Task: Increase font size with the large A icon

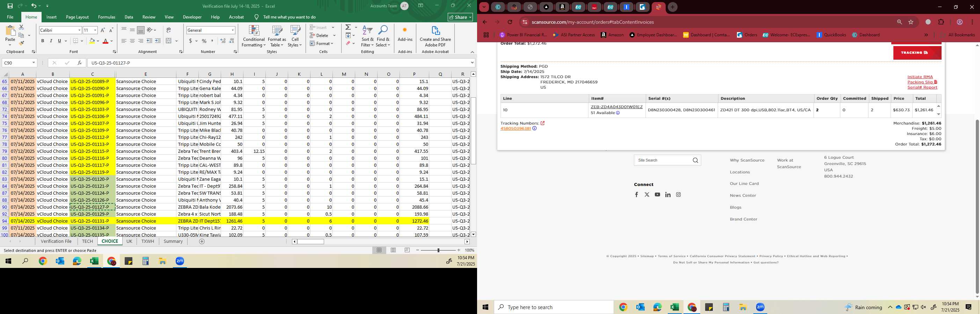Action: tap(103, 30)
